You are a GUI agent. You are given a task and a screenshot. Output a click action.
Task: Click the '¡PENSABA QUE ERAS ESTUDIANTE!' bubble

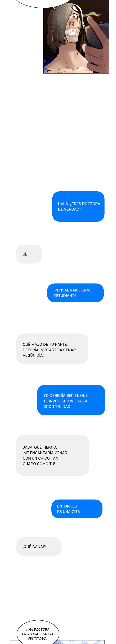(x=75, y=293)
